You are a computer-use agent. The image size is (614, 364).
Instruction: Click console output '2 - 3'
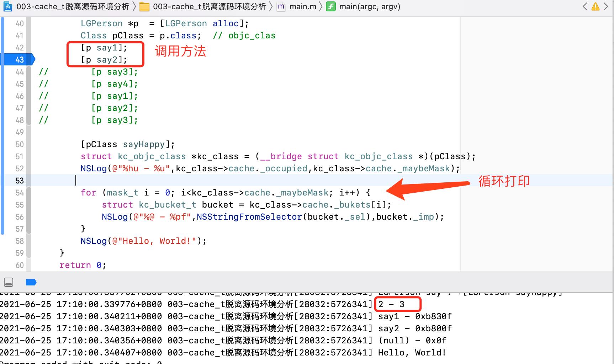(391, 304)
